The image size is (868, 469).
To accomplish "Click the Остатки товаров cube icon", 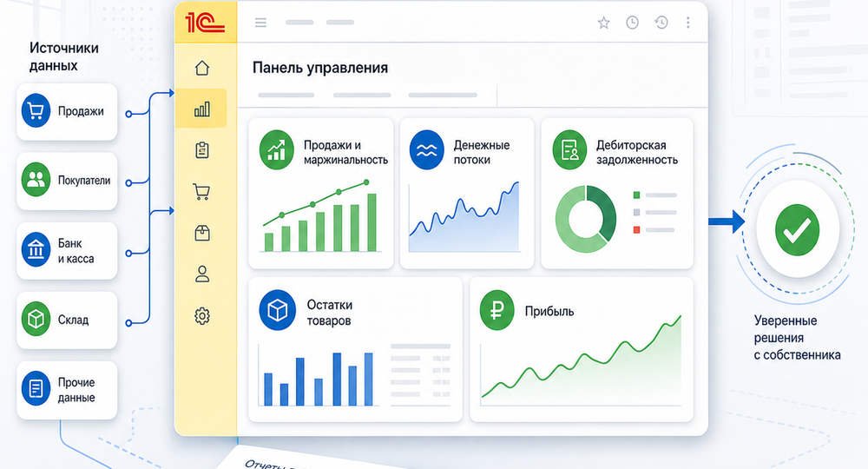I will click(x=278, y=310).
